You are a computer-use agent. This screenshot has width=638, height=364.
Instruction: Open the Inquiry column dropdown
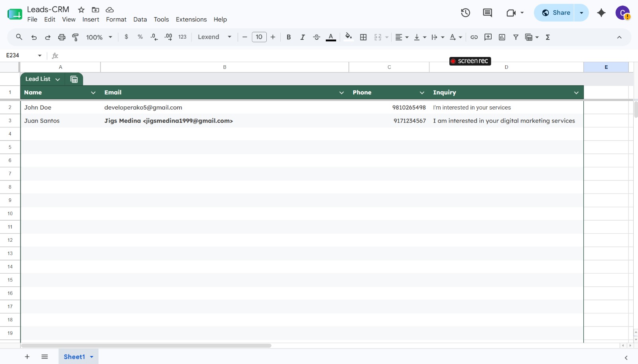coord(577,92)
